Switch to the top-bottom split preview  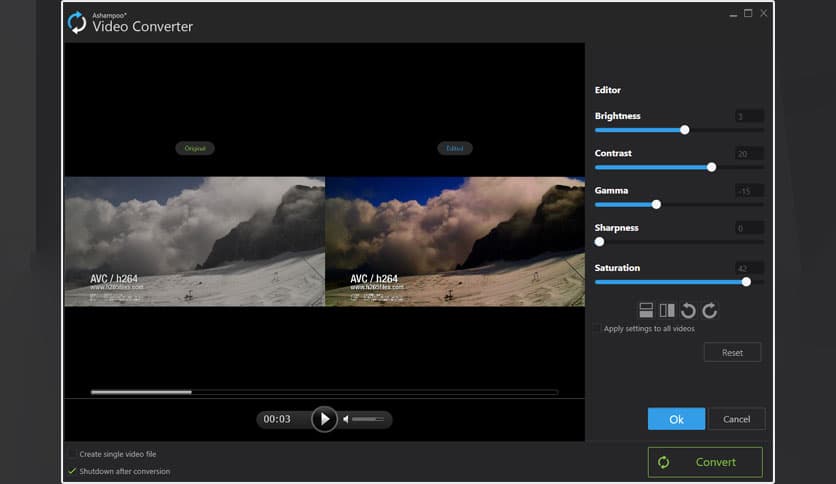(646, 310)
